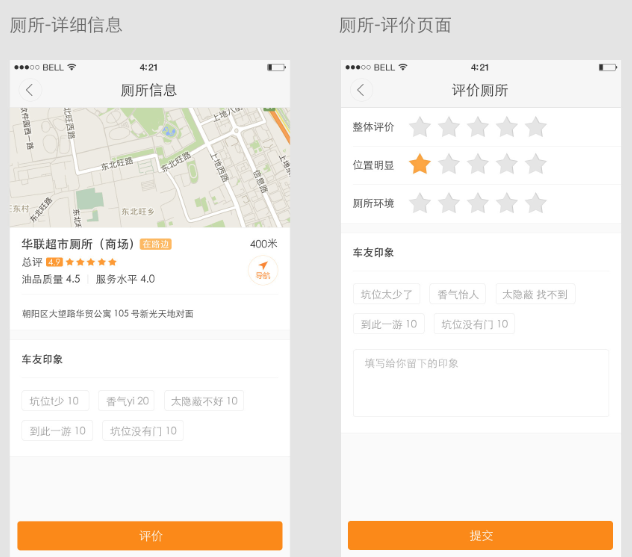This screenshot has height=557, width=632.
Task: Click the address 朝阳区大望路华贸公寓 text
Action: [x=108, y=314]
